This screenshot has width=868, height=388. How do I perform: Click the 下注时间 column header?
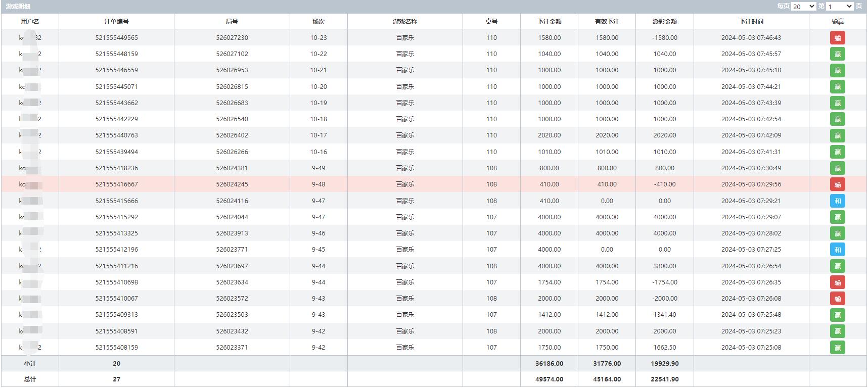[751, 22]
